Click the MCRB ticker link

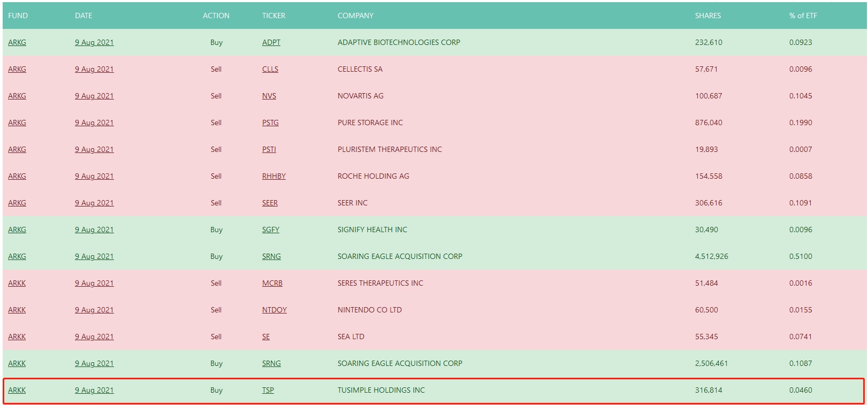coord(272,283)
